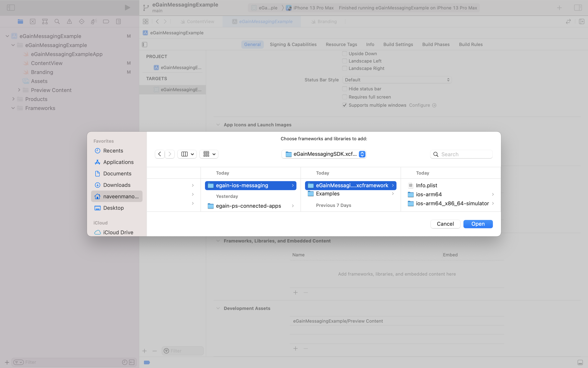Go back in the file chooser dialog
The width and height of the screenshot is (588, 368).
point(160,154)
